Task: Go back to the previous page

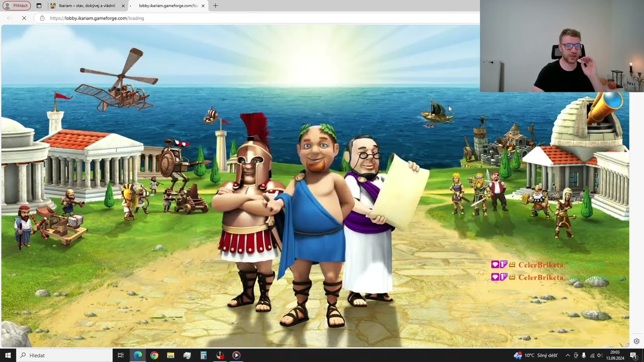Action: coord(10,18)
